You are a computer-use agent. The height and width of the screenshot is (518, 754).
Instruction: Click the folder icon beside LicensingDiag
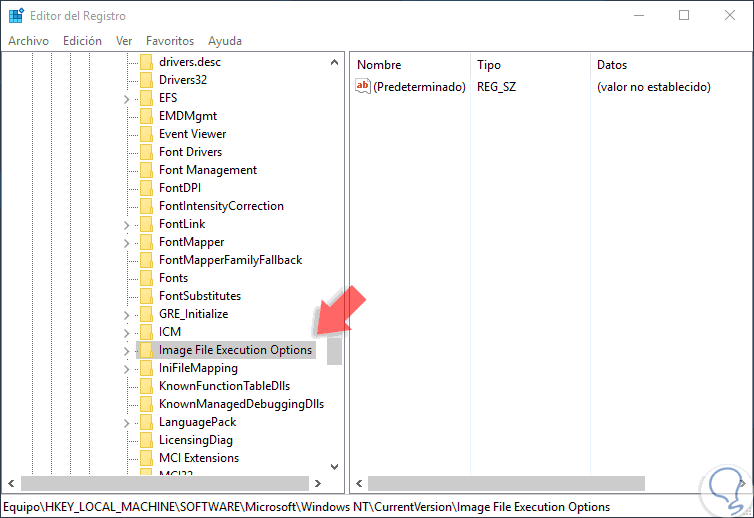click(x=146, y=440)
